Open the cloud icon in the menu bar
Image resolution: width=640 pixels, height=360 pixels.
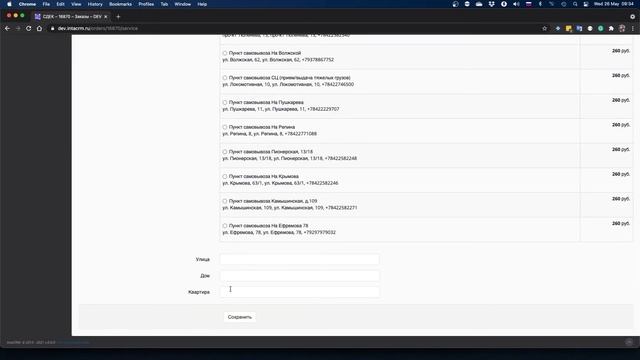[479, 4]
